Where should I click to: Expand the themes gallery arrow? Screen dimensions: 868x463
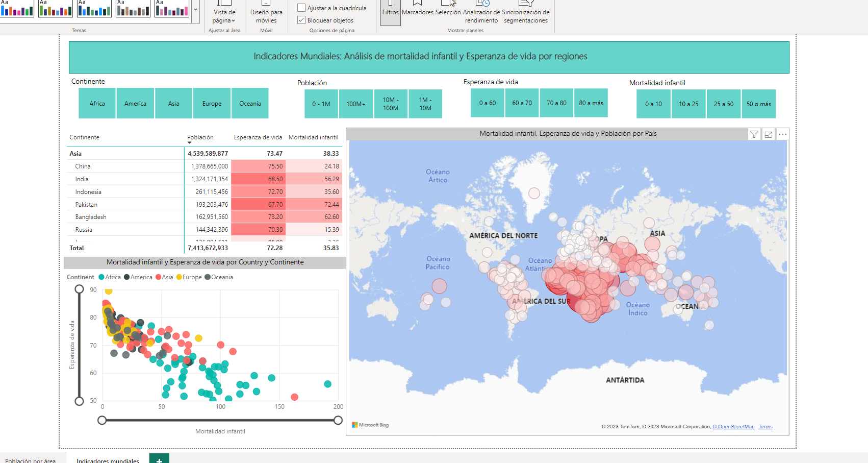195,9
